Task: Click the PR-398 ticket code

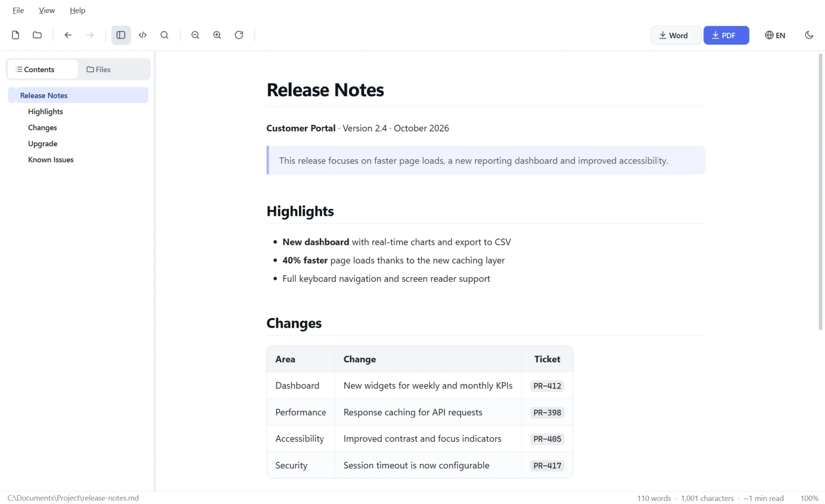Action: [x=547, y=413]
